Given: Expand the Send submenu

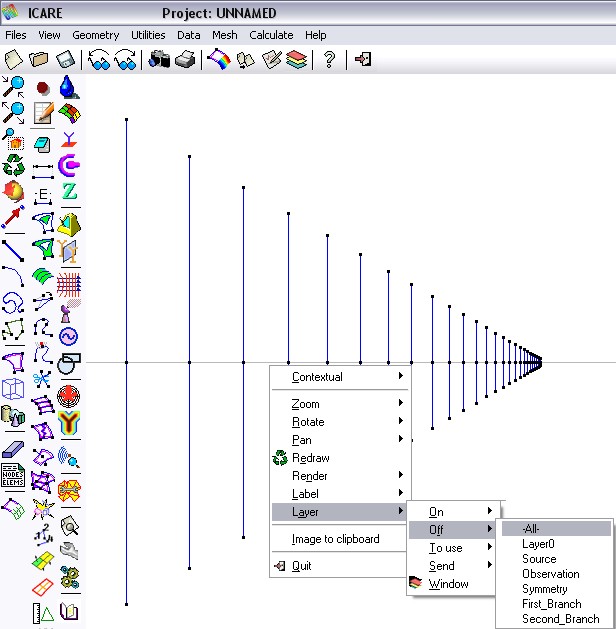Looking at the screenshot, I should (452, 566).
